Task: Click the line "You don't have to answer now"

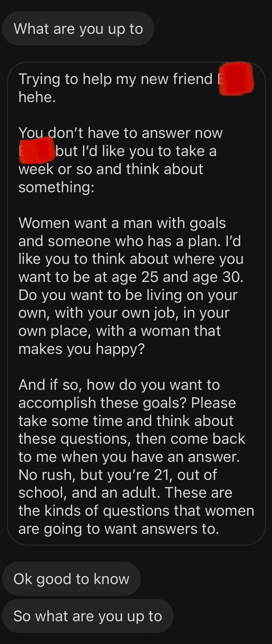Action: tap(120, 133)
